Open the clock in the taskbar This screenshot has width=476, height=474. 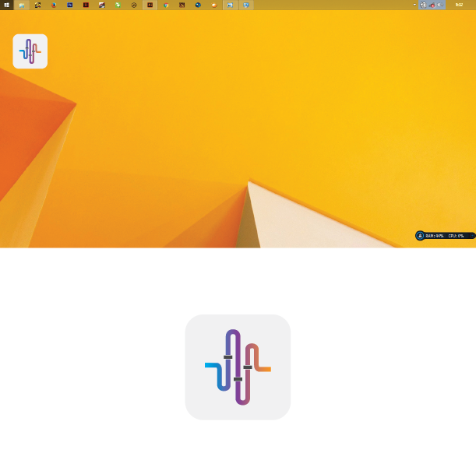click(x=459, y=5)
